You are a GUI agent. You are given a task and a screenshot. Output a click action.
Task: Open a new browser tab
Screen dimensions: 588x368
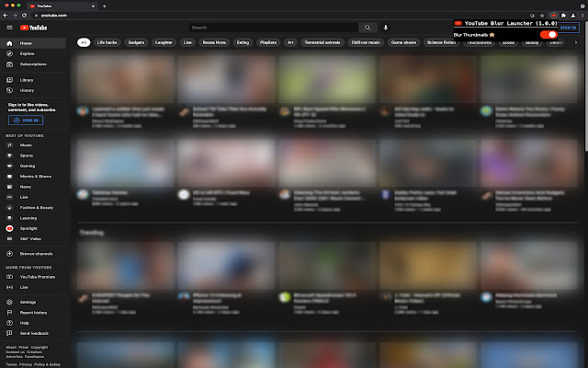(104, 6)
